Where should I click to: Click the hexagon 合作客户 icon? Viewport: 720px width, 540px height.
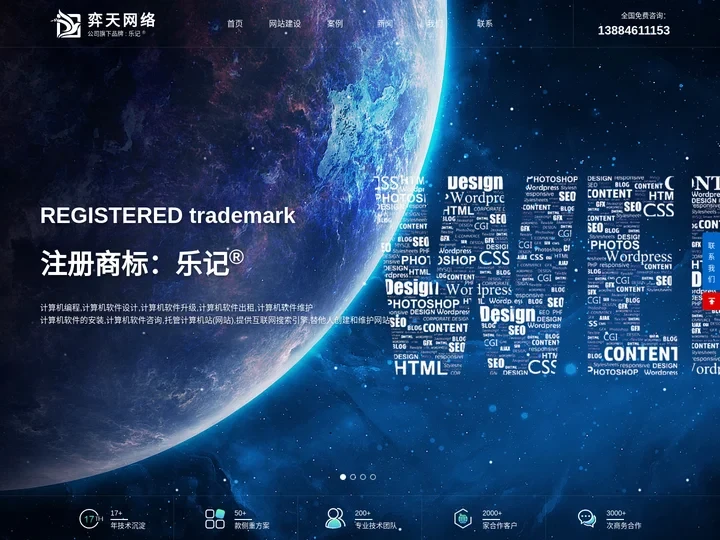[463, 519]
